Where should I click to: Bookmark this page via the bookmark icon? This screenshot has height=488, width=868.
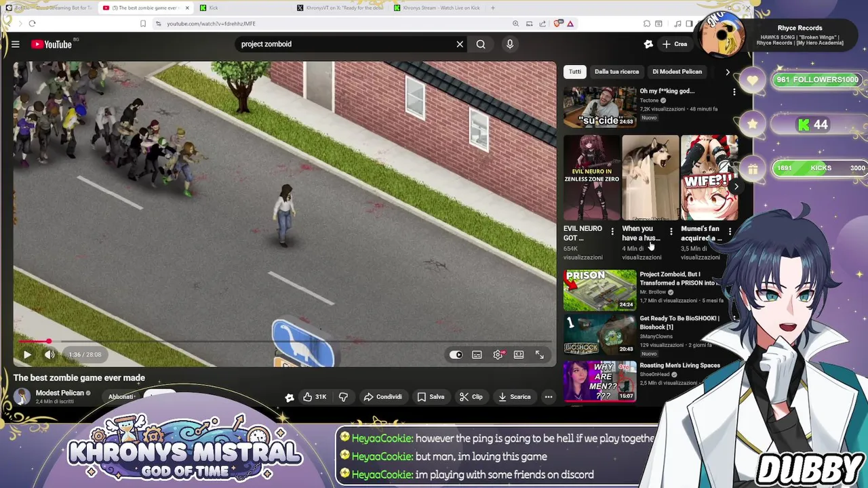[x=142, y=24]
